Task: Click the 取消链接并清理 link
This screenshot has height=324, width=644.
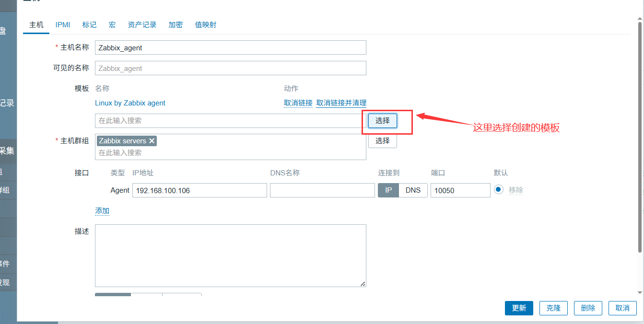Action: click(x=341, y=103)
